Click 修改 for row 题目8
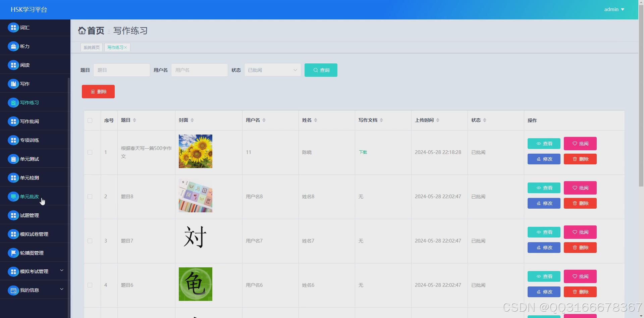644x318 pixels. click(544, 203)
